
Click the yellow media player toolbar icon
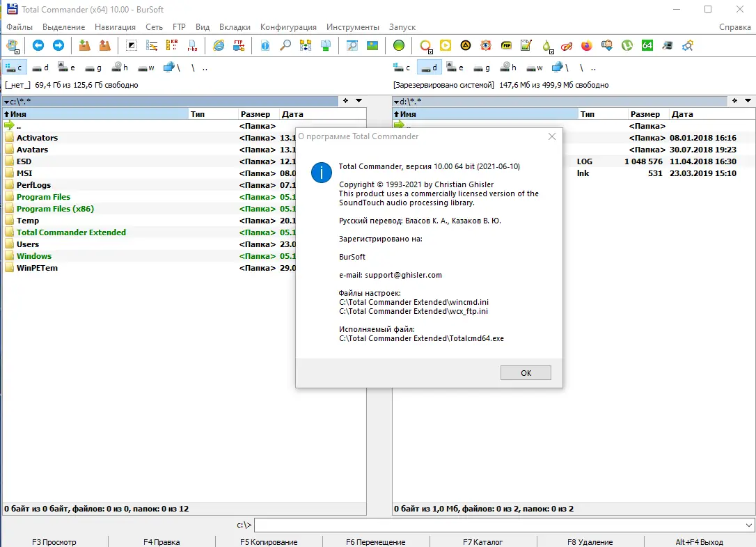[x=446, y=45]
